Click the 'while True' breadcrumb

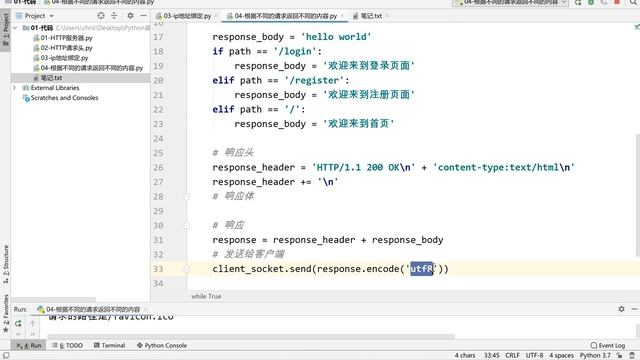click(206, 296)
